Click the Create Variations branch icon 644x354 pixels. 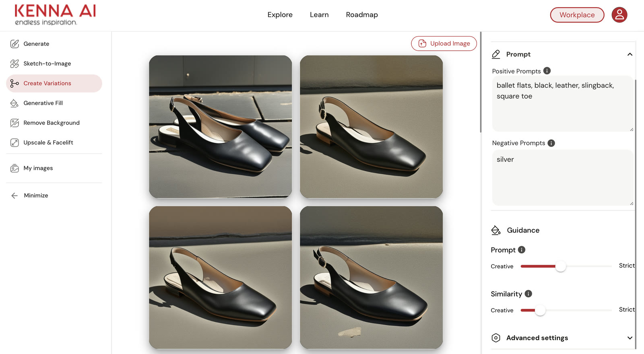pos(14,83)
